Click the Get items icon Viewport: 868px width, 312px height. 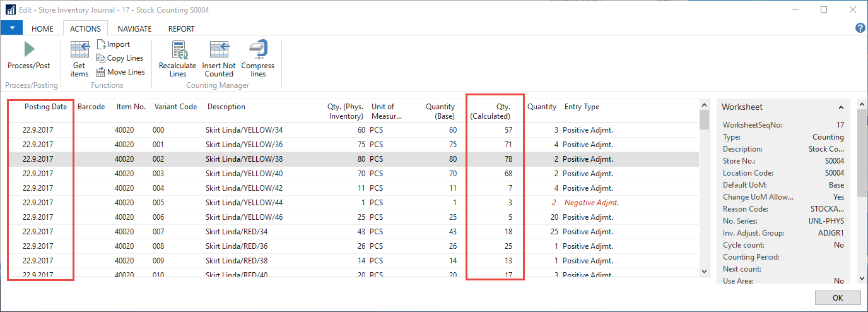(79, 50)
